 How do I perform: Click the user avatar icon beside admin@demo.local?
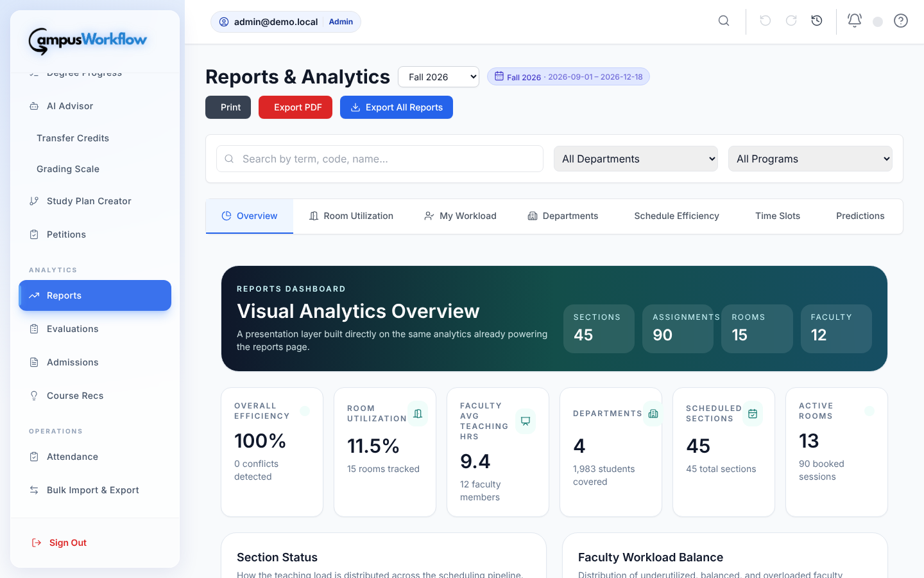tap(224, 22)
